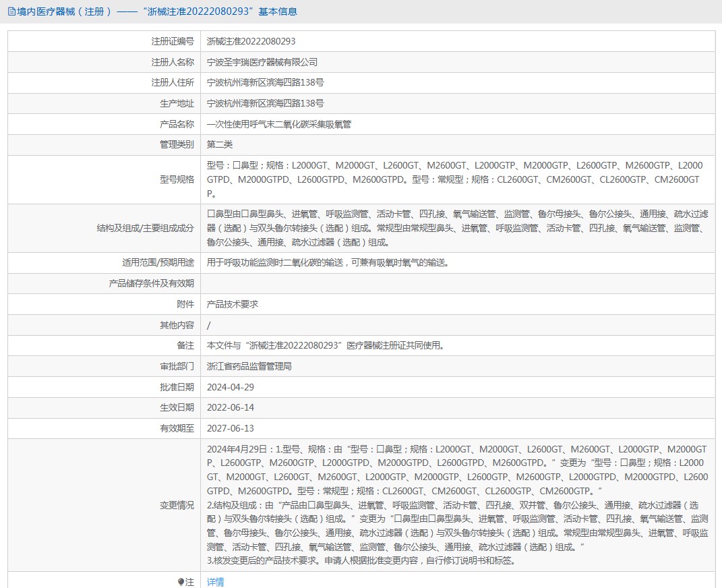Click the registrant name 宁波圣宇瑞医疗器械有限公司

262,62
